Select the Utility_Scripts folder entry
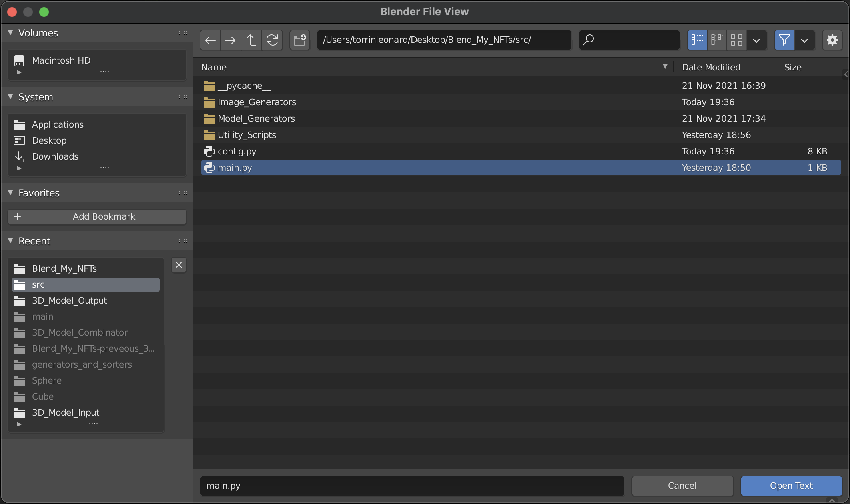Image resolution: width=850 pixels, height=504 pixels. (x=247, y=134)
